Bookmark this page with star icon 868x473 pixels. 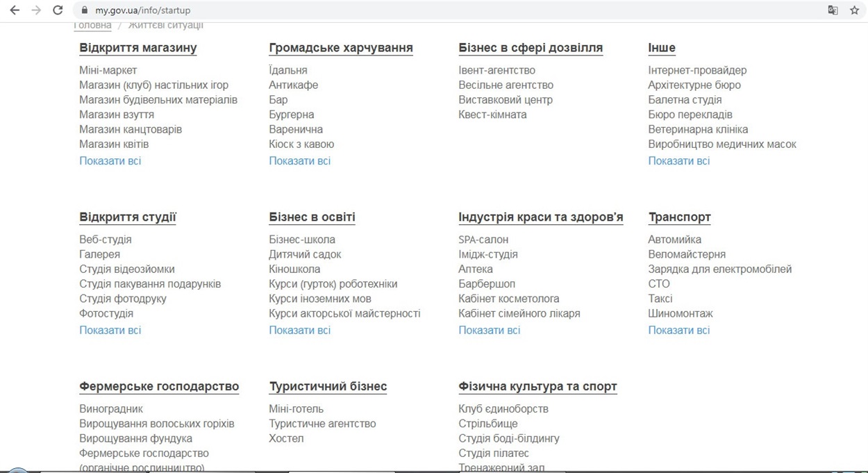tap(855, 10)
